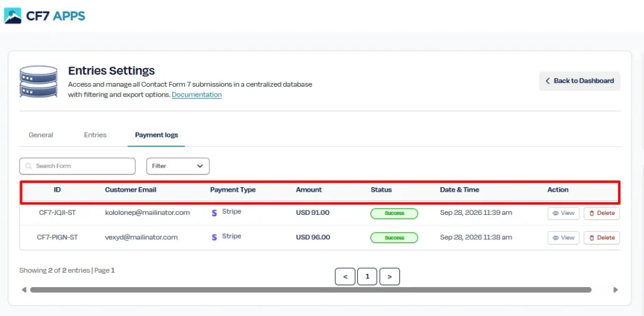Click the Entries Settings heading
The image size is (644, 316).
tap(111, 70)
